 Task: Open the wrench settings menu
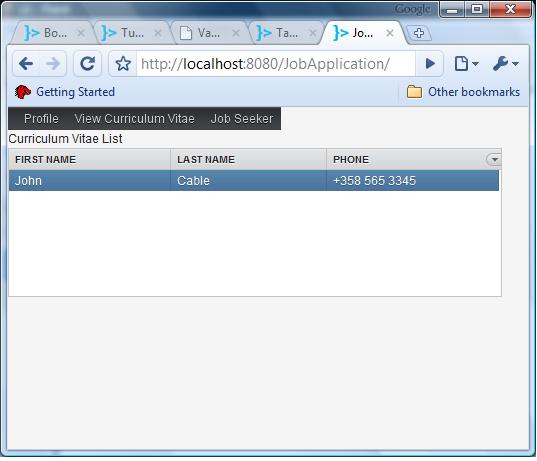506,64
